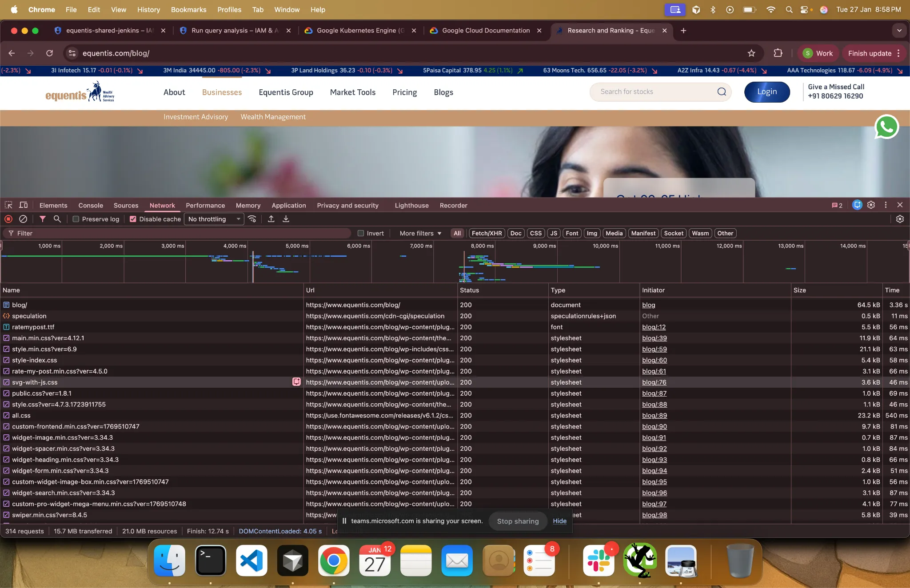Open DevTools settings gear
This screenshot has height=588, width=910.
[871, 205]
